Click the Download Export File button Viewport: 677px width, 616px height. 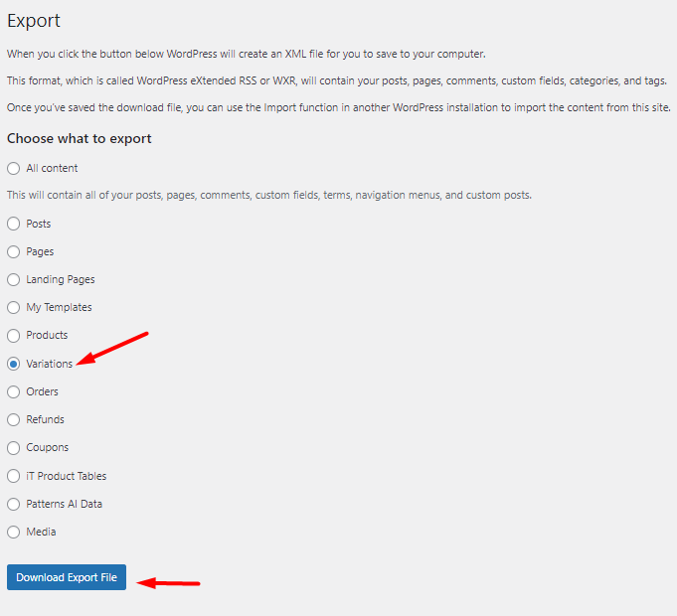67,577
